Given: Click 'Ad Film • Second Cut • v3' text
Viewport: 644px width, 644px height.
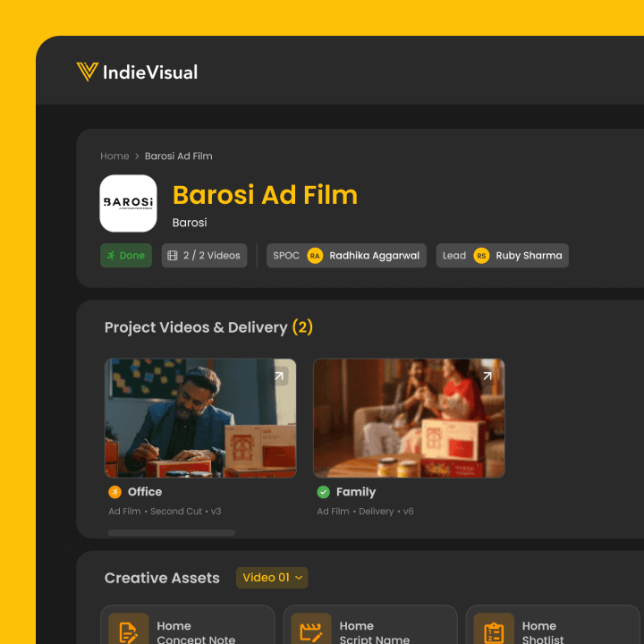Looking at the screenshot, I should (x=165, y=512).
